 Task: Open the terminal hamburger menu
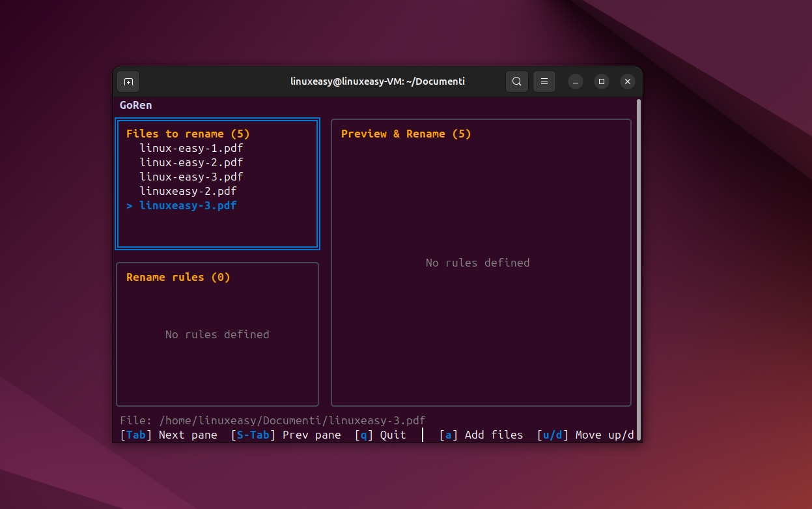point(544,81)
